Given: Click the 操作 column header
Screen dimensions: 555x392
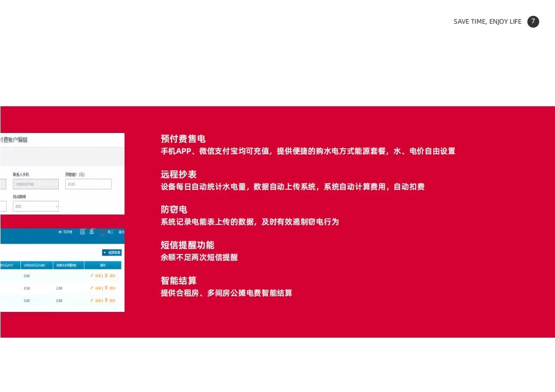Looking at the screenshot, I should click(x=103, y=265).
